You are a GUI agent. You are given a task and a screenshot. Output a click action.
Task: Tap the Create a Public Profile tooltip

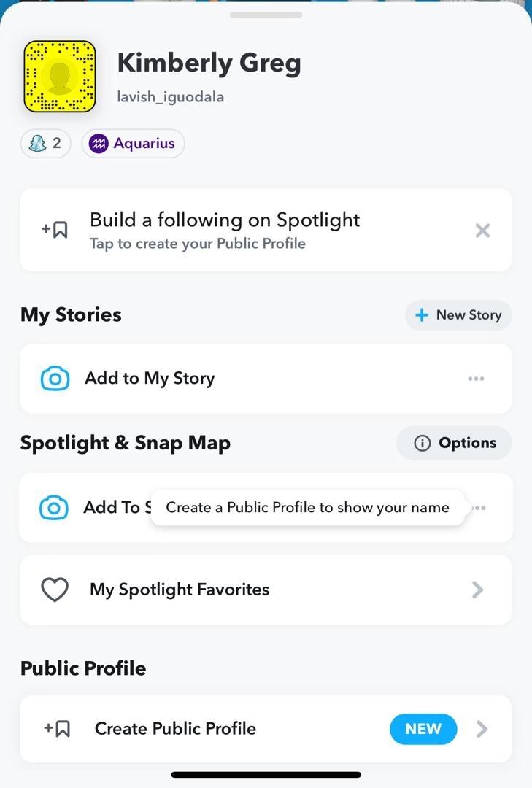[307, 508]
